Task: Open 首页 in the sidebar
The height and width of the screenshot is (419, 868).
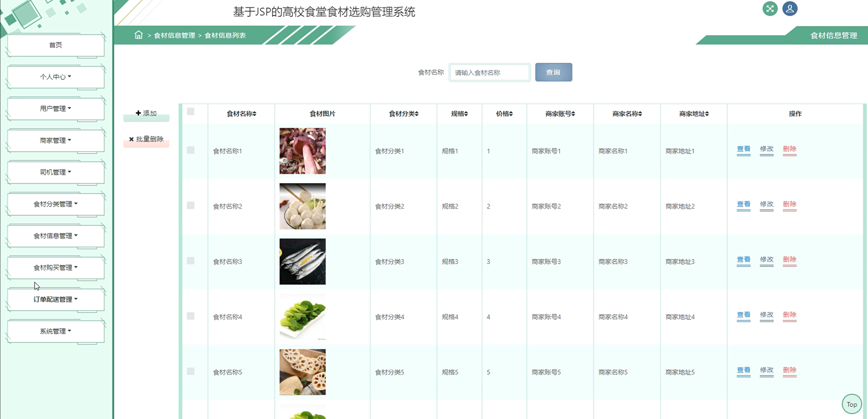Action: click(56, 45)
